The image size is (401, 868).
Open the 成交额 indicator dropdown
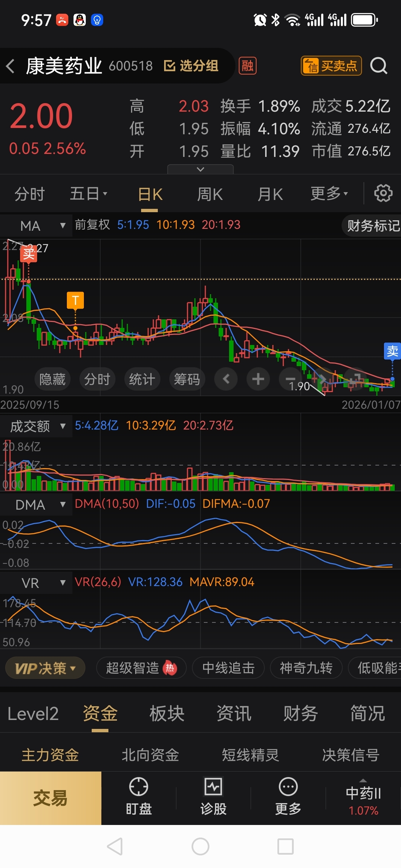tap(36, 426)
